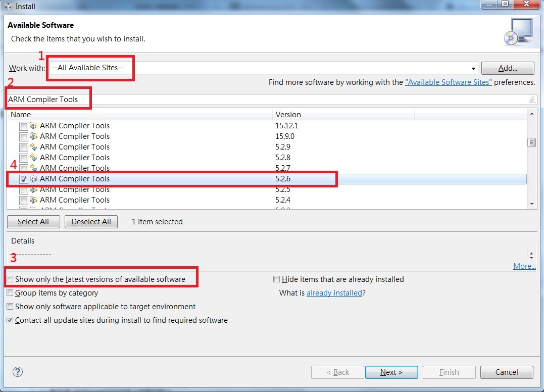Open the already installed link

coord(334,293)
